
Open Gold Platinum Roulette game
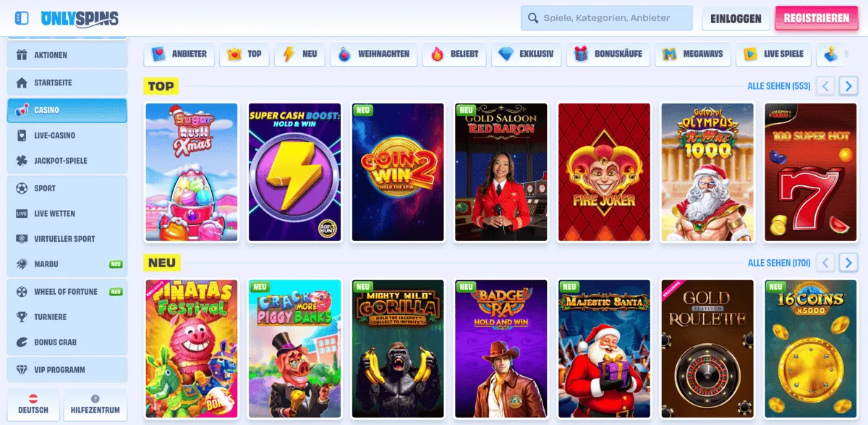[707, 349]
